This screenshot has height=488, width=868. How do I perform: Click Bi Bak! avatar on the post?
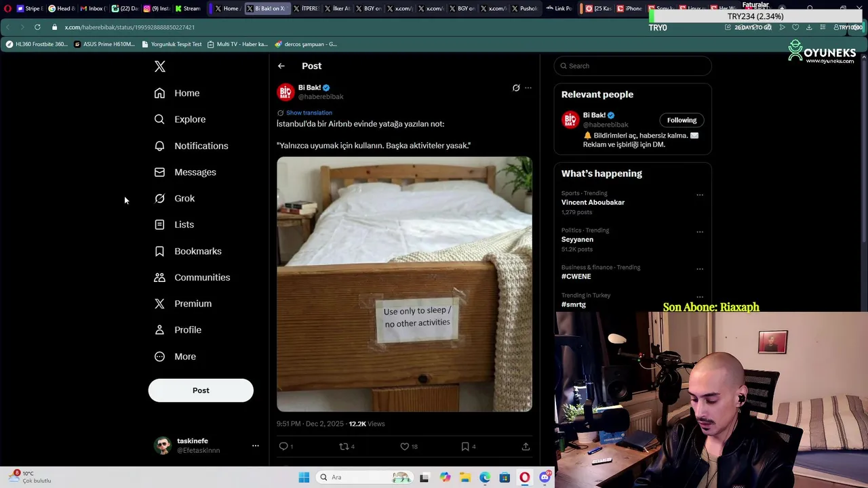pyautogui.click(x=285, y=91)
